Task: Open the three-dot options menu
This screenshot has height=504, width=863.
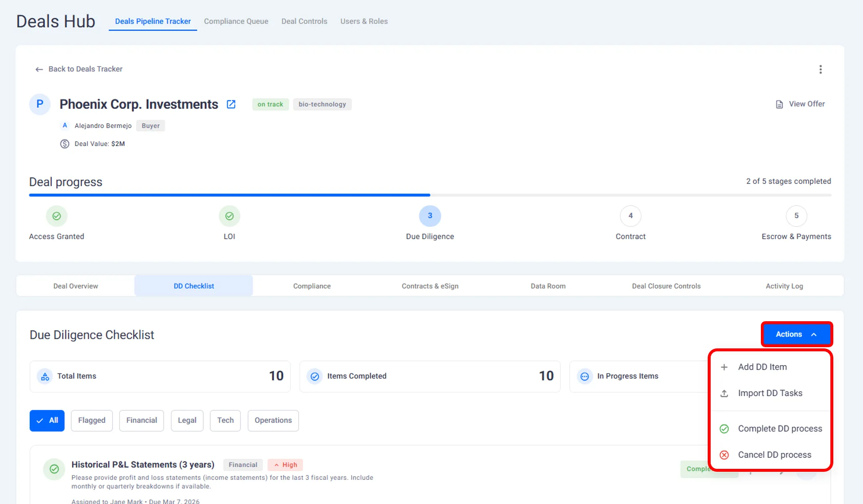Action: click(x=820, y=69)
